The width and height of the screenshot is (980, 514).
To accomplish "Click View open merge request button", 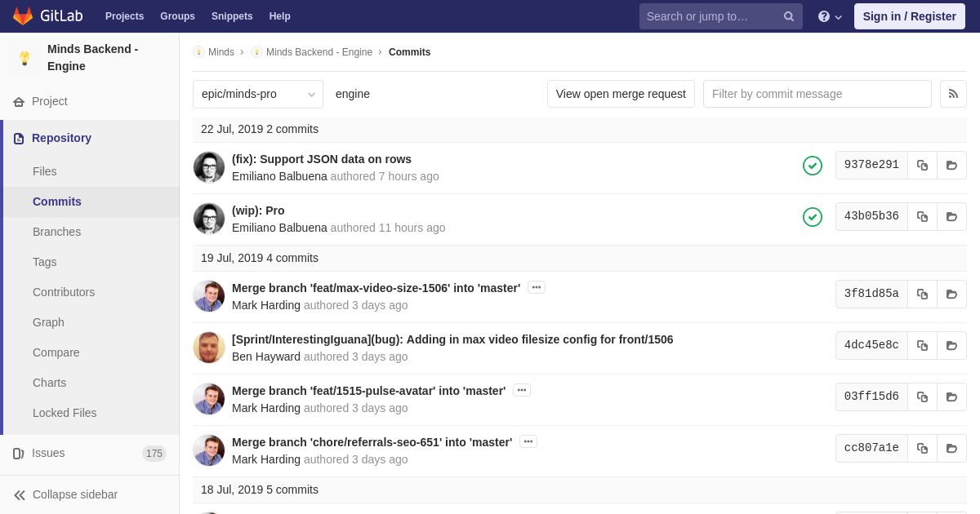I will point(621,94).
